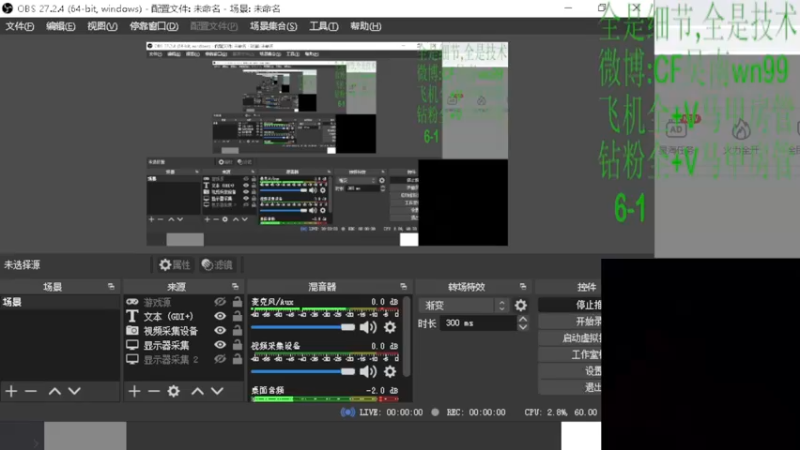Toggle lock on 文本 (GDI+) source

(x=237, y=316)
